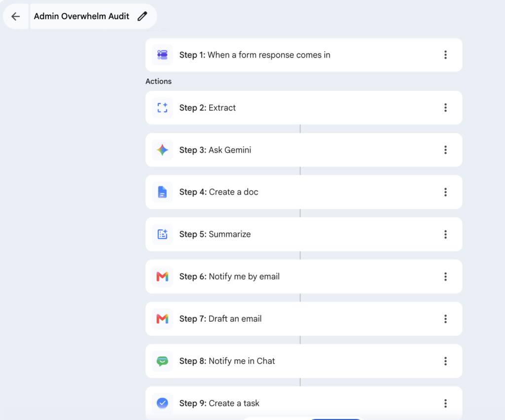Click the Gemini sparkle icon in Step 3
Viewport: 505px width, 420px height.
162,150
